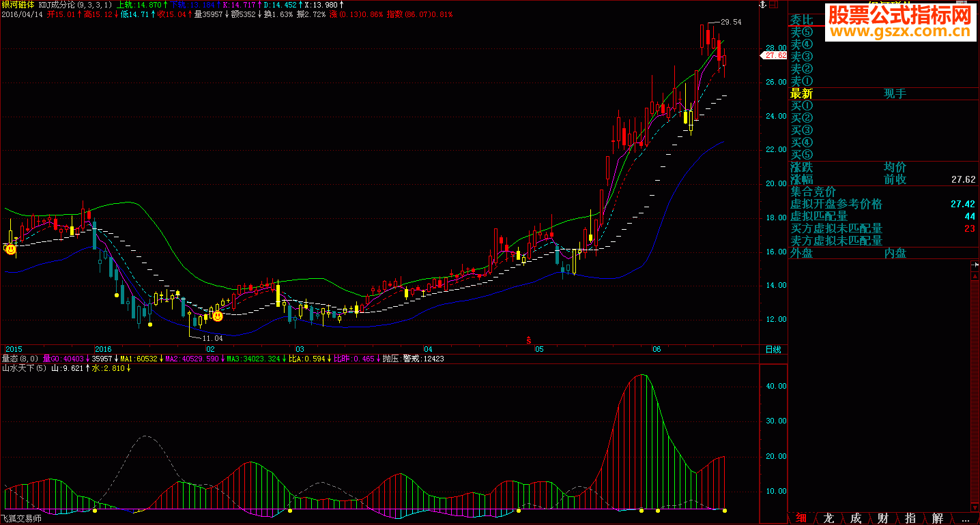
Task: Click the MA2:40529.590 value
Action: [192, 359]
